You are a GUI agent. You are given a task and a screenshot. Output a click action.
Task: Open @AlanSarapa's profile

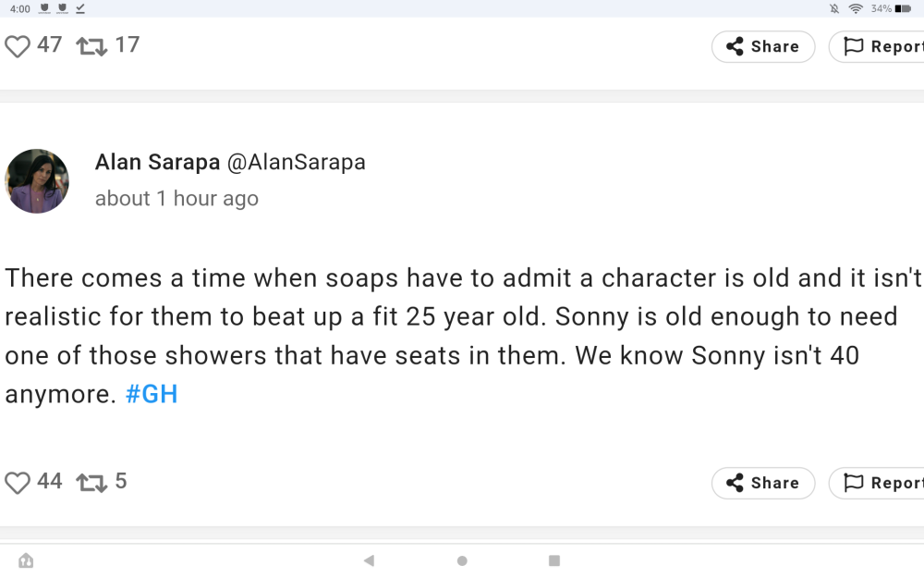pyautogui.click(x=295, y=162)
